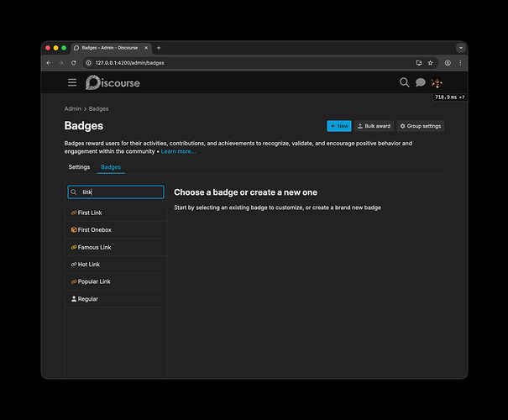508x420 pixels.
Task: Switch to the Settings tab
Action: [x=79, y=167]
